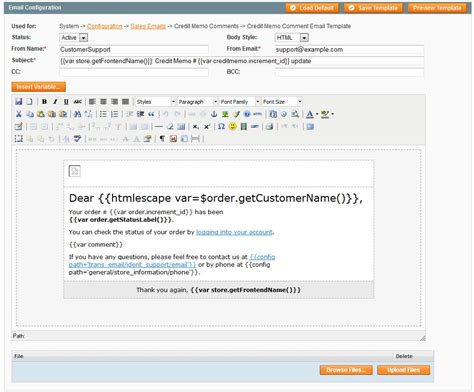Click the Insert Variable button
The width and height of the screenshot is (474, 392).
tap(38, 87)
